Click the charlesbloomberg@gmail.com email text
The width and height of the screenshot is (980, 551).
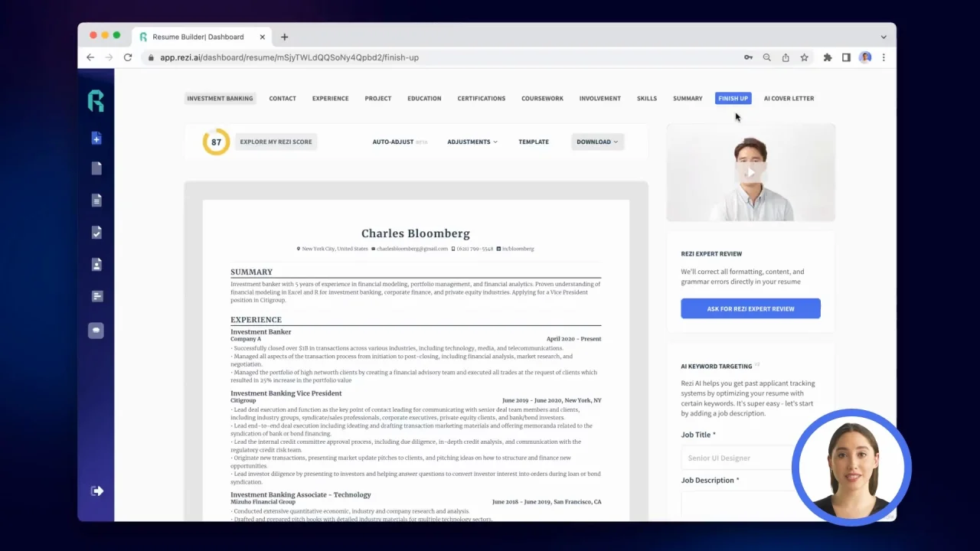tap(412, 249)
